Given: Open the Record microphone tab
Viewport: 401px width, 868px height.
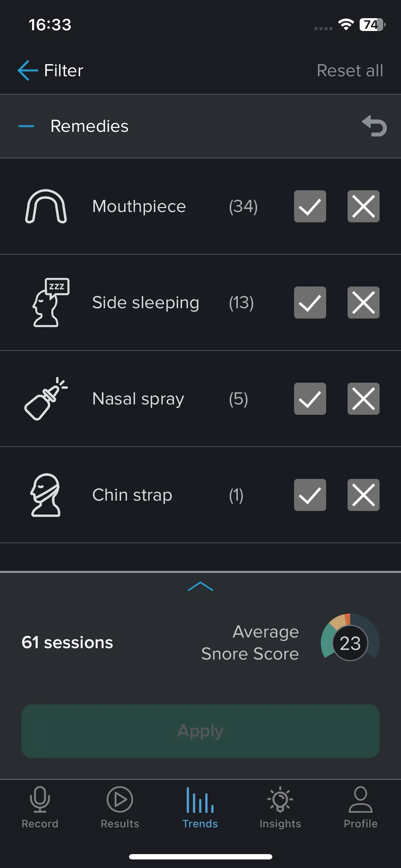Looking at the screenshot, I should point(40,807).
